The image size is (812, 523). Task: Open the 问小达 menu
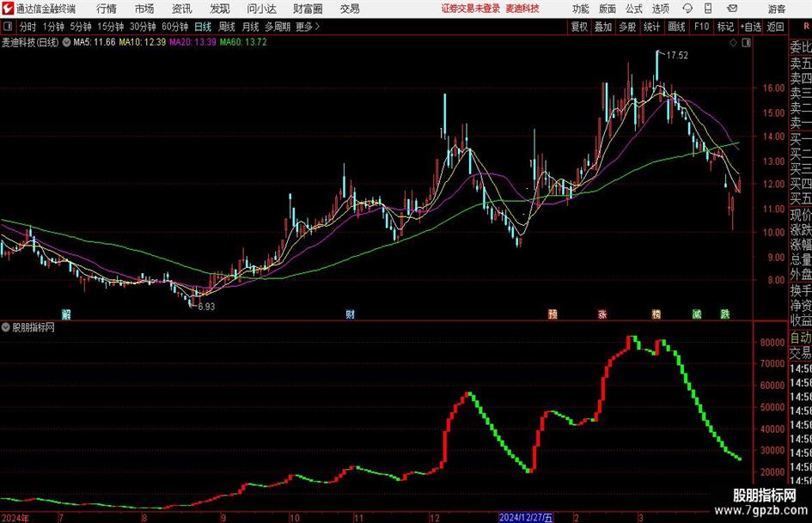(262, 9)
